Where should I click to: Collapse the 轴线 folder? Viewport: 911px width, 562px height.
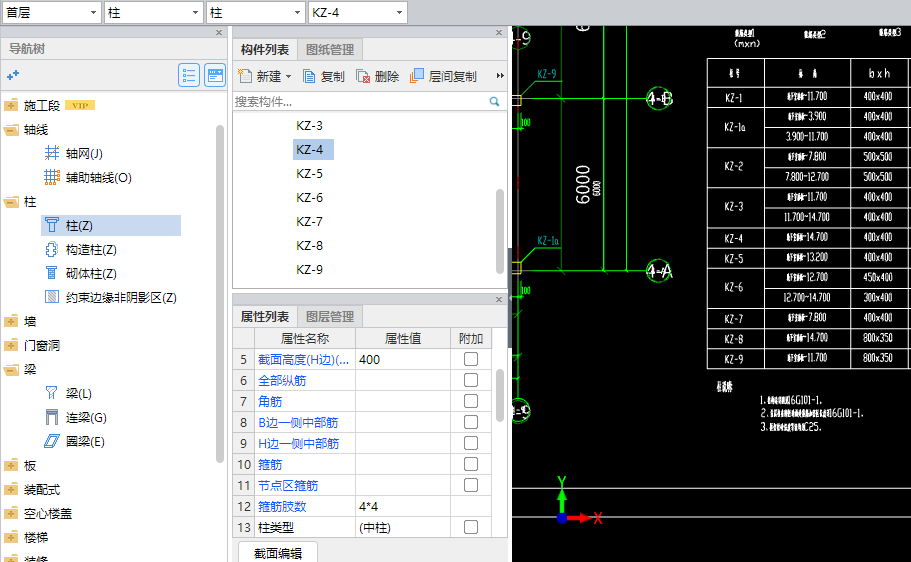tap(11, 130)
